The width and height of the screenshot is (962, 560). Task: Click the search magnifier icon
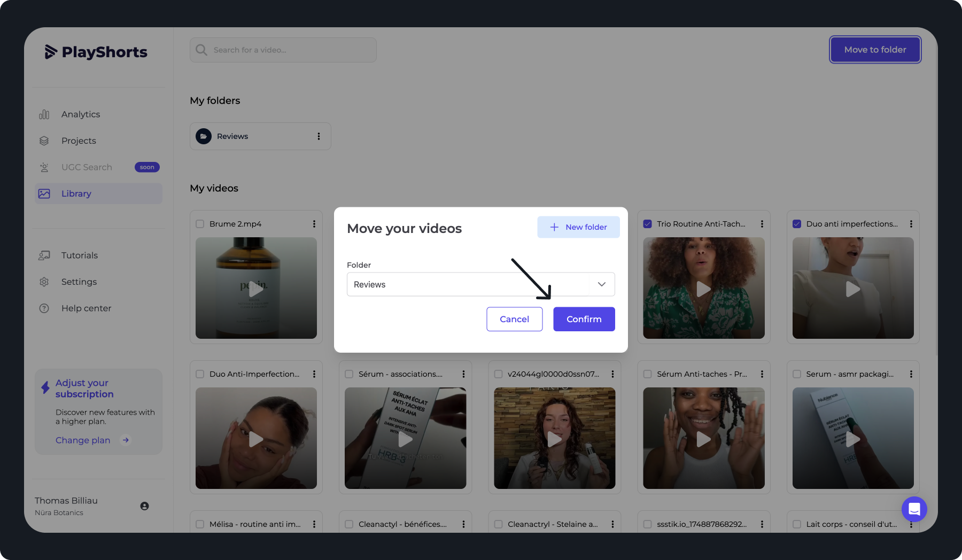coord(201,50)
